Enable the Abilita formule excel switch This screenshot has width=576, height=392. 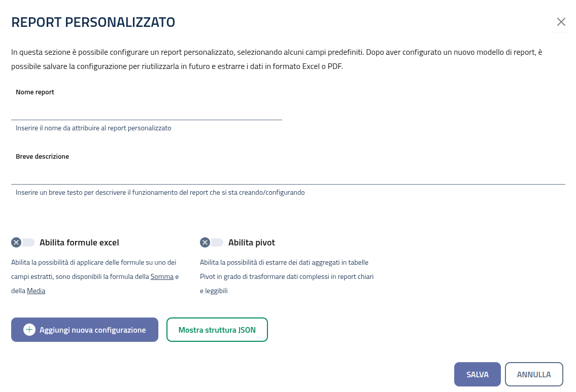[x=23, y=242]
